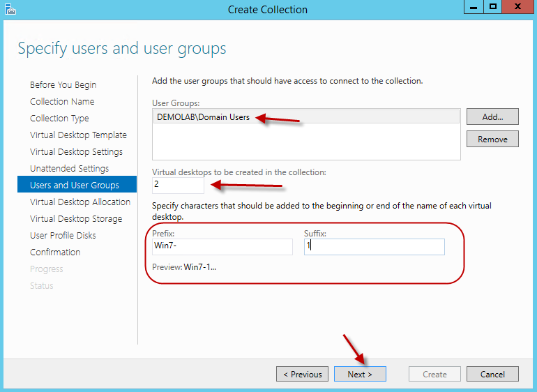Select the highlighted Users and User Groups step

pos(75,185)
